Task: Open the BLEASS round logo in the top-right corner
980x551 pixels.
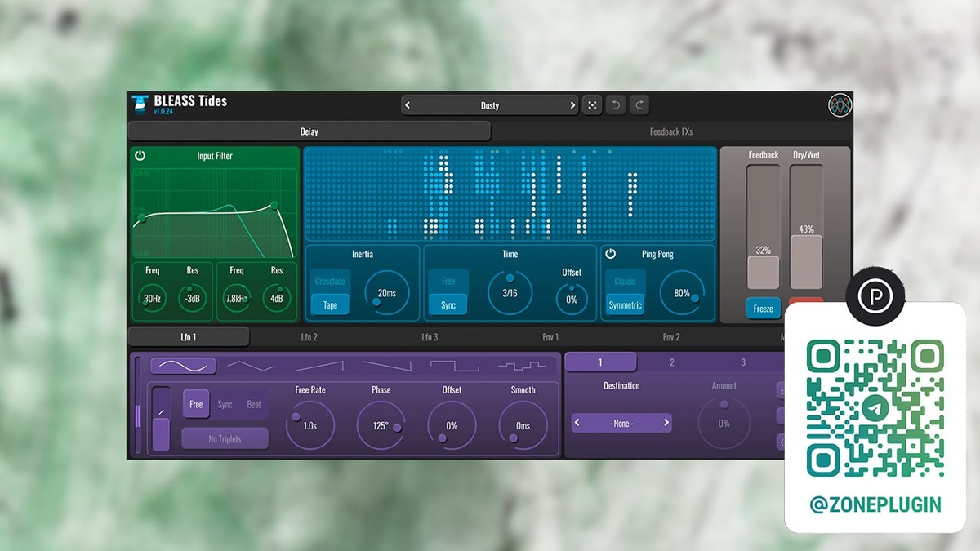Action: [x=840, y=104]
